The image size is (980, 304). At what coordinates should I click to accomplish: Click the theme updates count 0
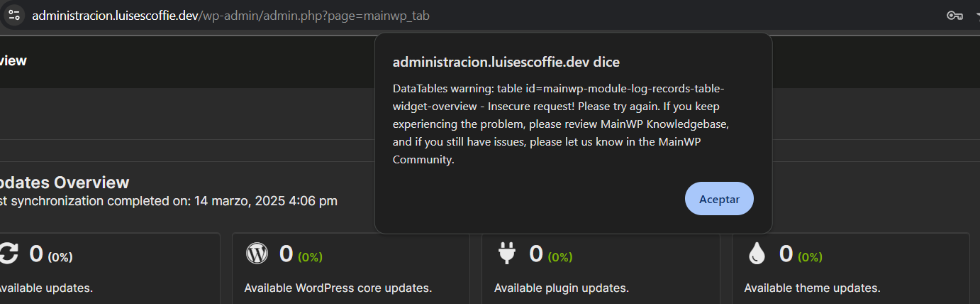click(x=786, y=254)
